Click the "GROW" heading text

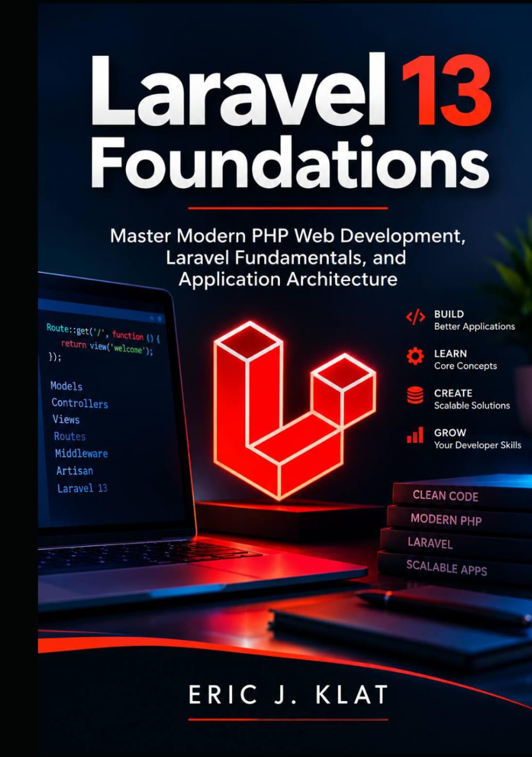(450, 433)
